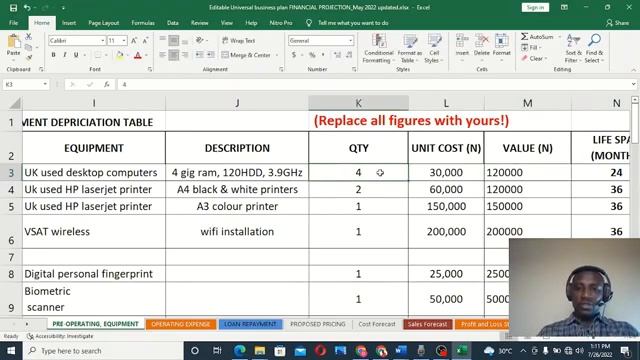Click the Windows Start button
Viewport: 640px width, 360px height.
(11, 351)
